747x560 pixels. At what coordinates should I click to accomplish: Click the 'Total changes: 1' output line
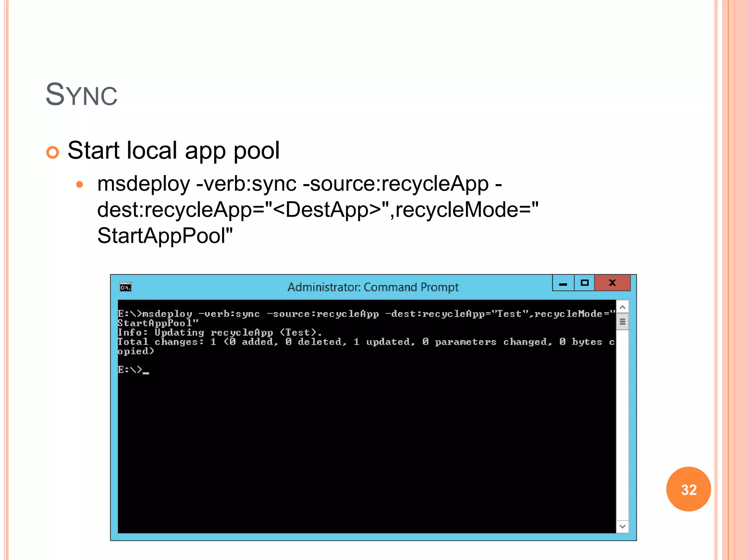click(x=366, y=346)
